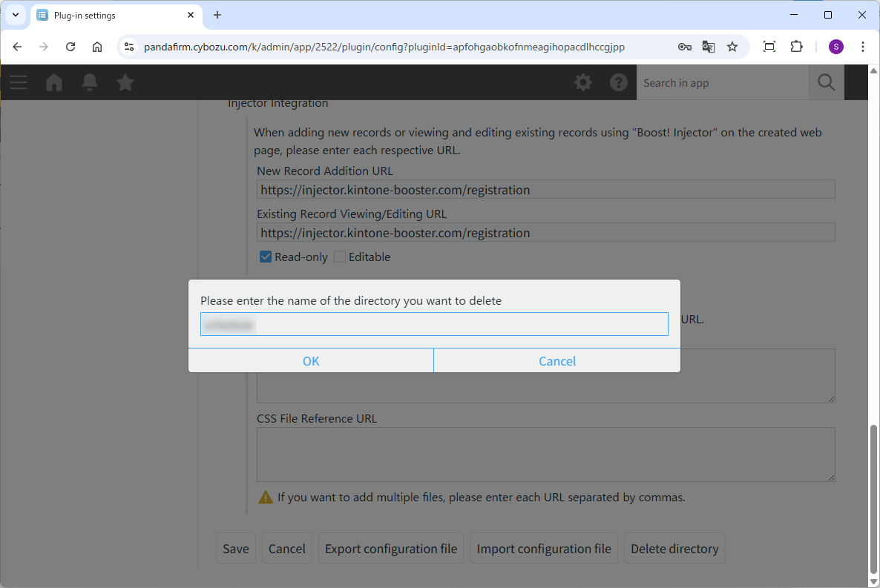Expand the tab search dropdown arrow
880x588 pixels.
coord(16,15)
